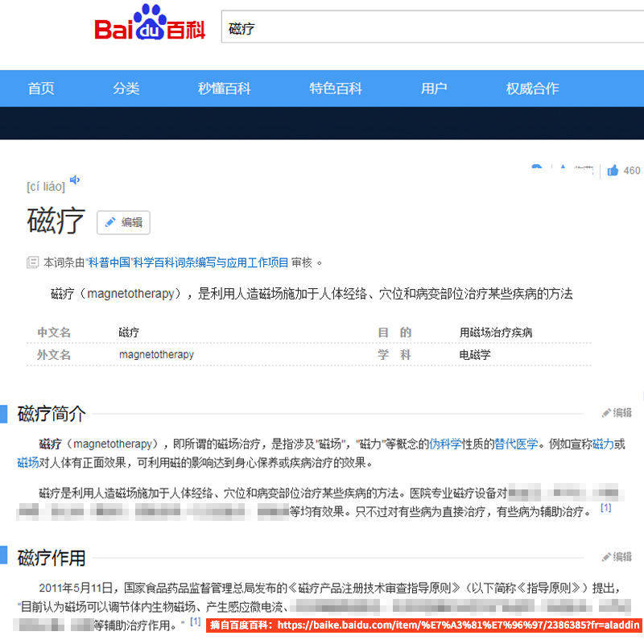Click the thumbs-up like icon
644x644 pixels.
point(613,171)
